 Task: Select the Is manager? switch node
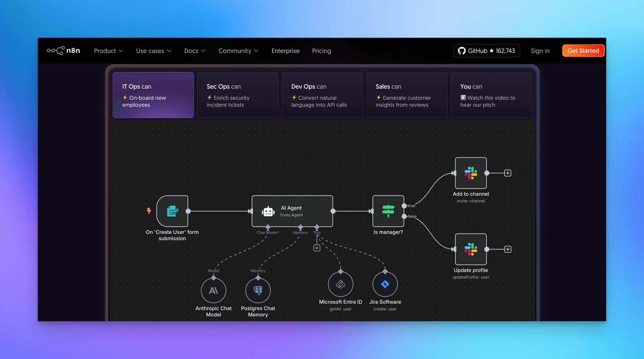click(388, 211)
